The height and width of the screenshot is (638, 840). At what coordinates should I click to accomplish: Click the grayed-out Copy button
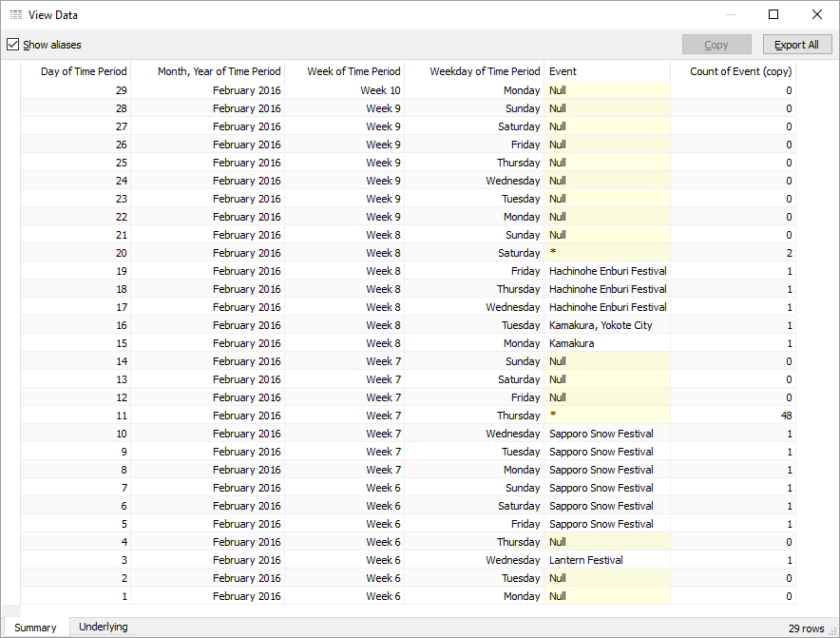pyautogui.click(x=716, y=45)
